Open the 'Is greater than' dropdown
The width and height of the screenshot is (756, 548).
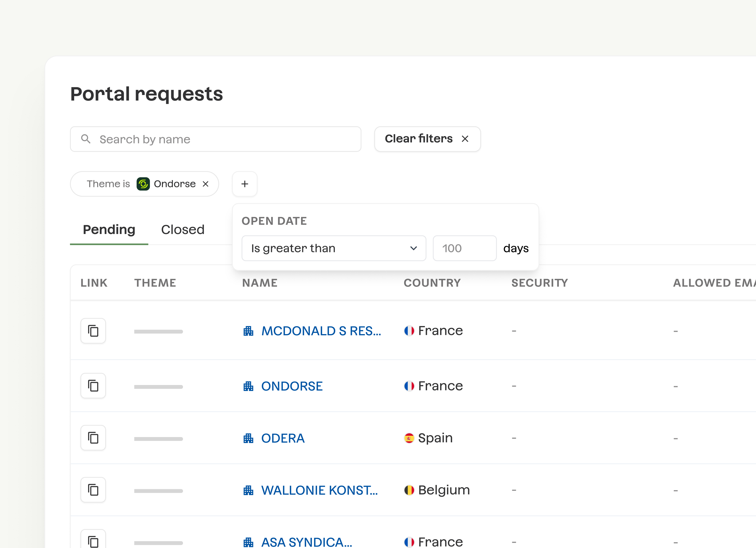(x=334, y=249)
